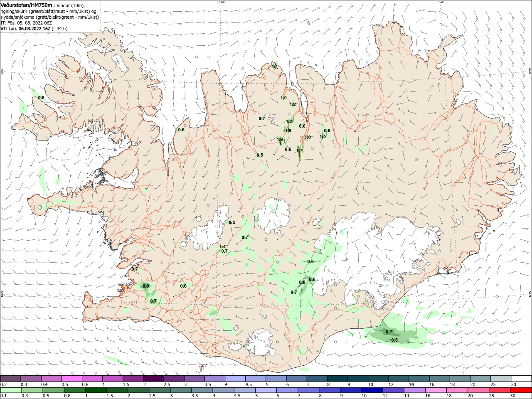
Task: Select the gray-teal 18–20 snow legend swatch
Action: tap(460, 379)
